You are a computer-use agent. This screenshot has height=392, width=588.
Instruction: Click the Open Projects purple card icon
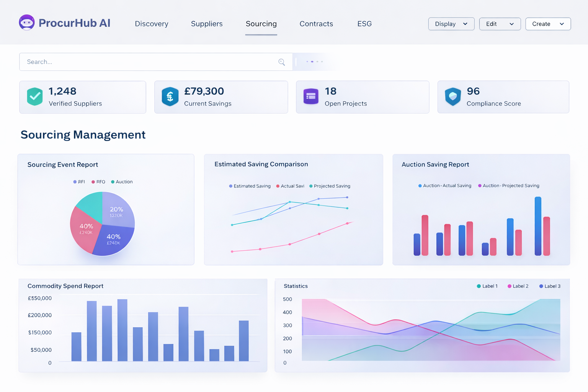click(311, 97)
